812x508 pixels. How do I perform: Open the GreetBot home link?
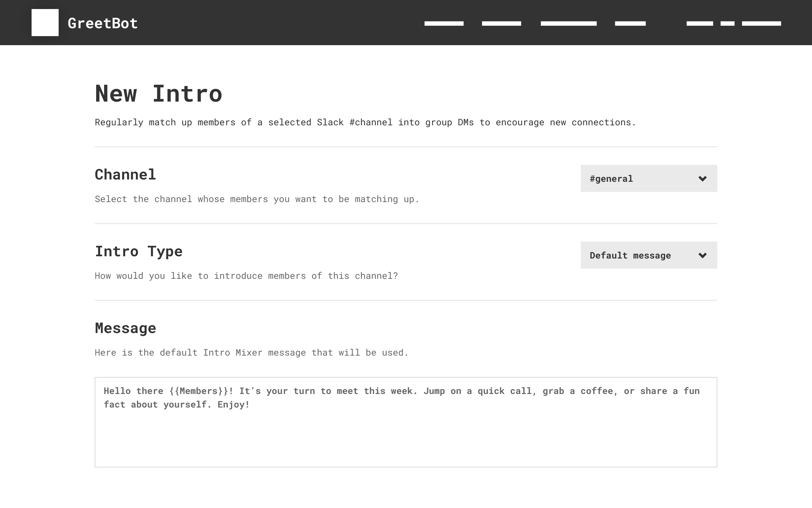pyautogui.click(x=103, y=23)
